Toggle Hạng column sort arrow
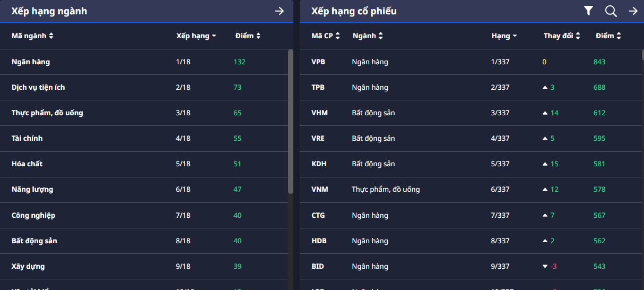Viewport: 644px width, 290px height. click(x=515, y=36)
